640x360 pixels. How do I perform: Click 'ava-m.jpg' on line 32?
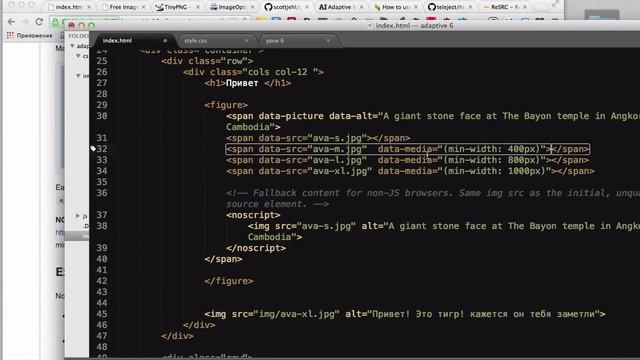pyautogui.click(x=337, y=149)
